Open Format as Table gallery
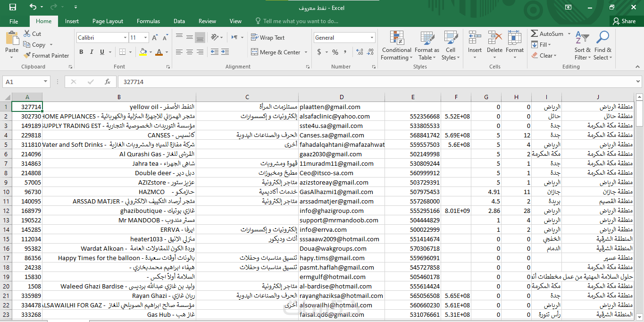The width and height of the screenshot is (644, 322). click(427, 46)
